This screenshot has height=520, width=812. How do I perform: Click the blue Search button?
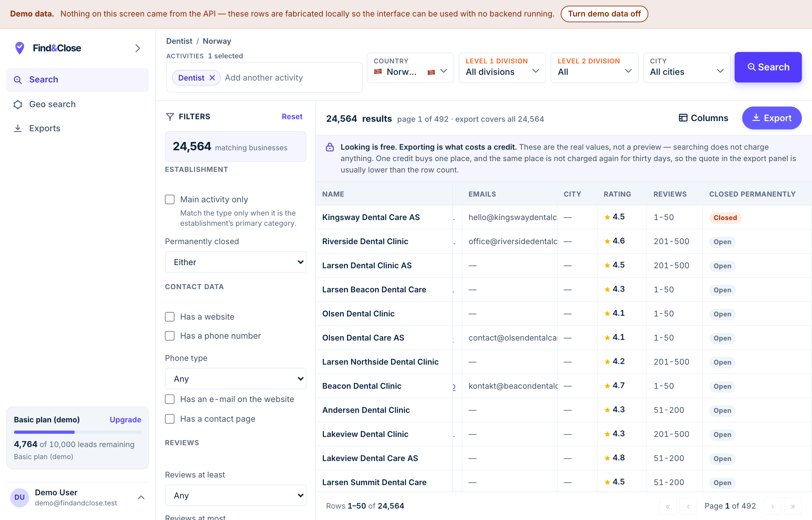[x=768, y=67]
